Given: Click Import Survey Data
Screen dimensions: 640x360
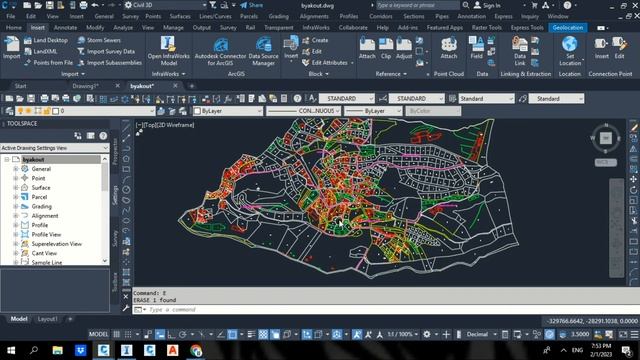Looking at the screenshot, I should pos(106,51).
